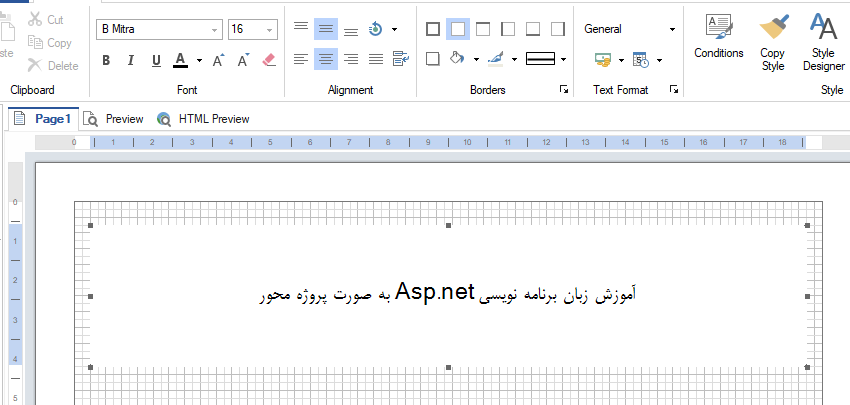The image size is (850, 405).
Task: Align text left
Action: coord(301,59)
